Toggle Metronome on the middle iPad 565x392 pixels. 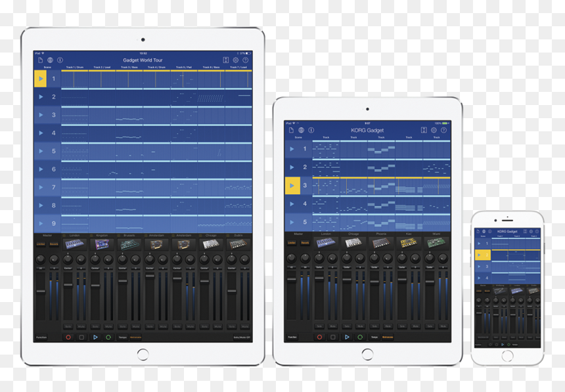(x=388, y=338)
